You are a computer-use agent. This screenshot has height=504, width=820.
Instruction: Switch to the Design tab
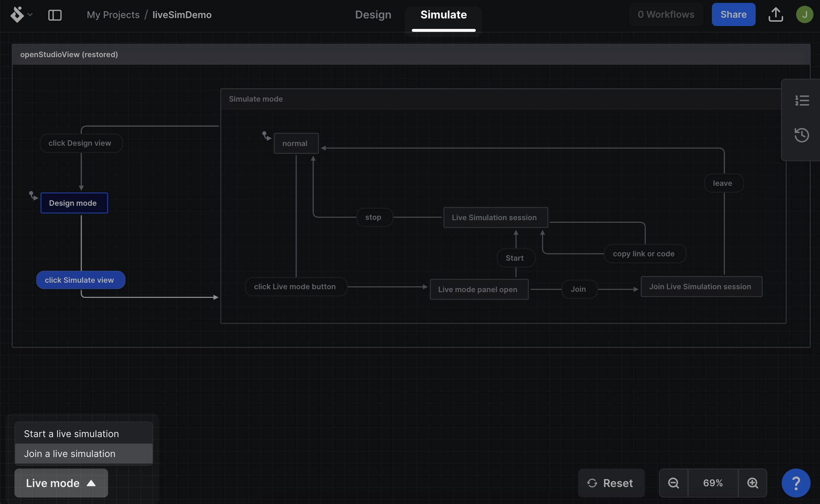[x=373, y=14]
